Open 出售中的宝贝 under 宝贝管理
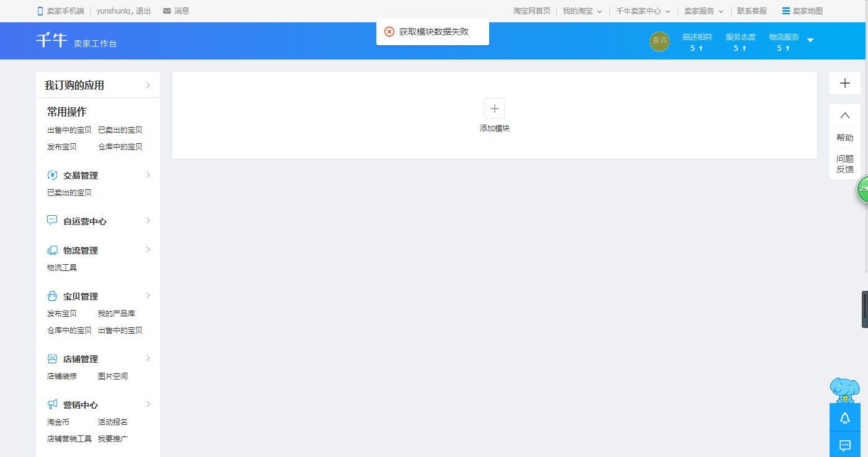868x457 pixels. tap(120, 331)
